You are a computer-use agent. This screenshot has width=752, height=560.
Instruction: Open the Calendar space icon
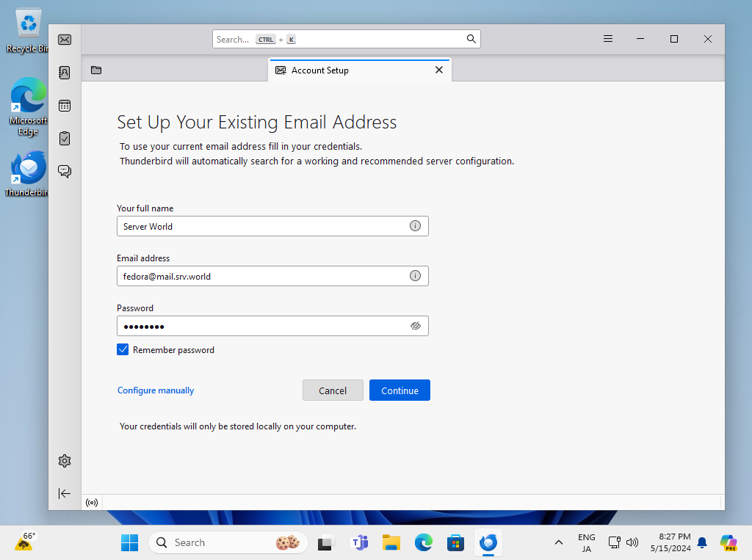point(65,106)
